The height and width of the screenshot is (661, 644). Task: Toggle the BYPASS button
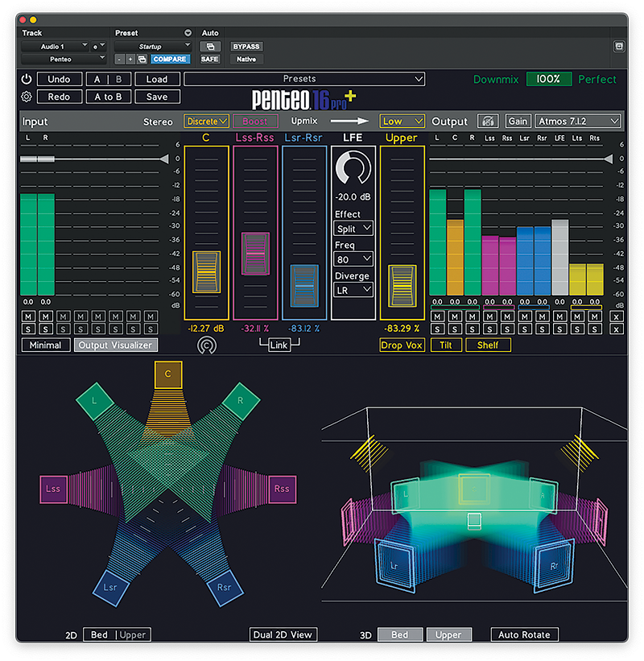[x=246, y=47]
